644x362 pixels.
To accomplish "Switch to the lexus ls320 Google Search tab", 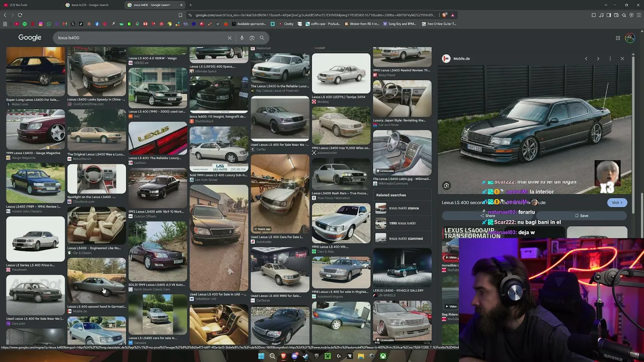I will (94, 5).
